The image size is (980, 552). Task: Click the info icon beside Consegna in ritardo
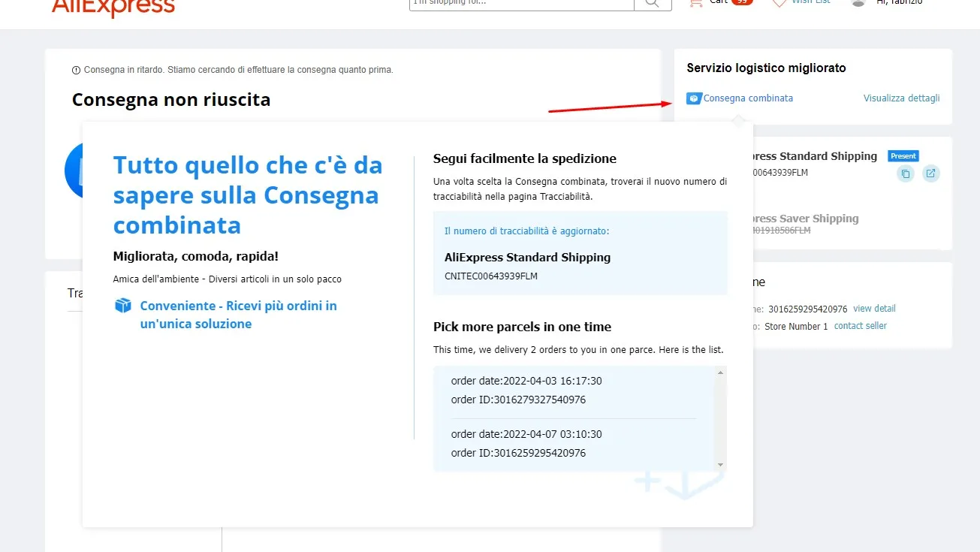click(76, 70)
